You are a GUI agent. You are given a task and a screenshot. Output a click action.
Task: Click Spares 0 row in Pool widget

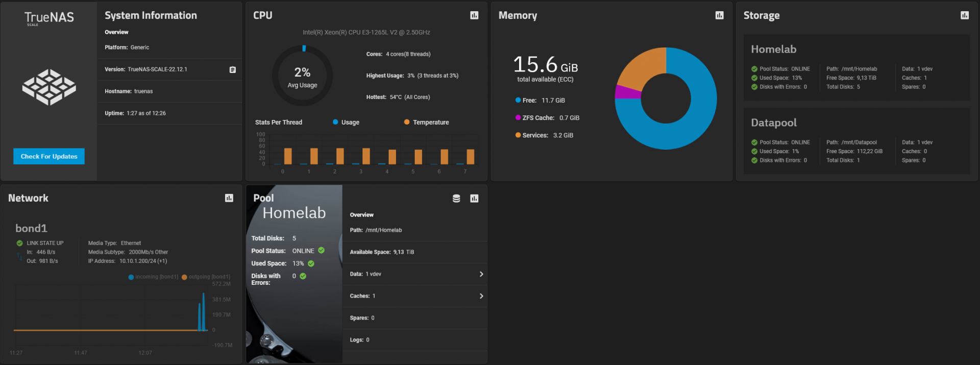414,318
